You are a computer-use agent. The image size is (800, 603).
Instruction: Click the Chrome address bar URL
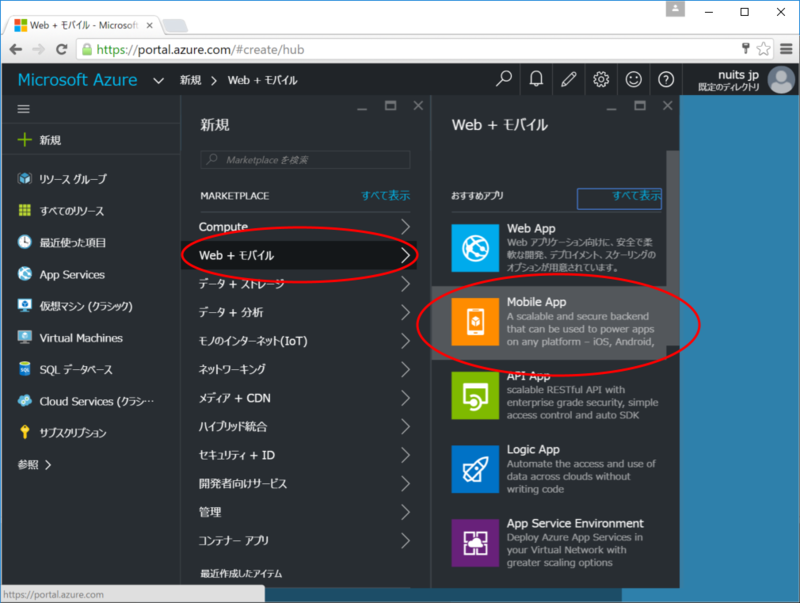point(201,49)
